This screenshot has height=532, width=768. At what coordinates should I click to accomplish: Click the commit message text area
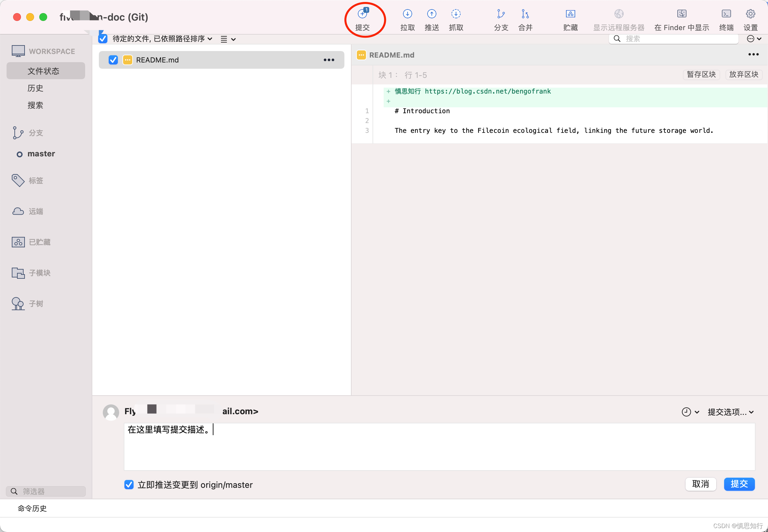[439, 447]
